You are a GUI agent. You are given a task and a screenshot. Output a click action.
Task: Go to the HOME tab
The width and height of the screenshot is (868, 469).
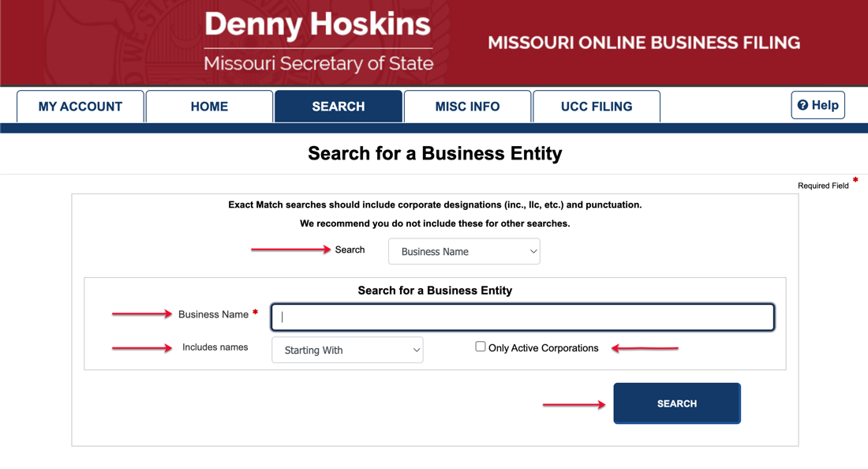(x=209, y=107)
